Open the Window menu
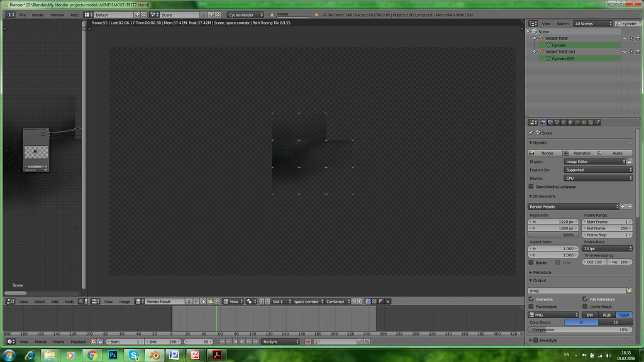 [x=57, y=15]
